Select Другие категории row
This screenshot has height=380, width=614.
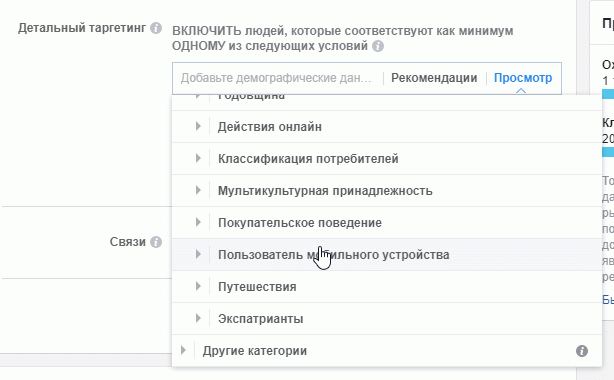pos(387,351)
